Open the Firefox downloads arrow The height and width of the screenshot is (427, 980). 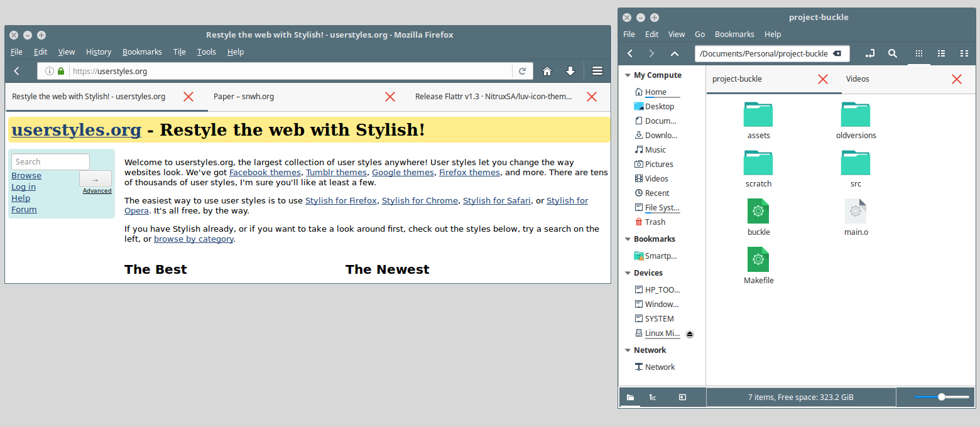click(570, 71)
